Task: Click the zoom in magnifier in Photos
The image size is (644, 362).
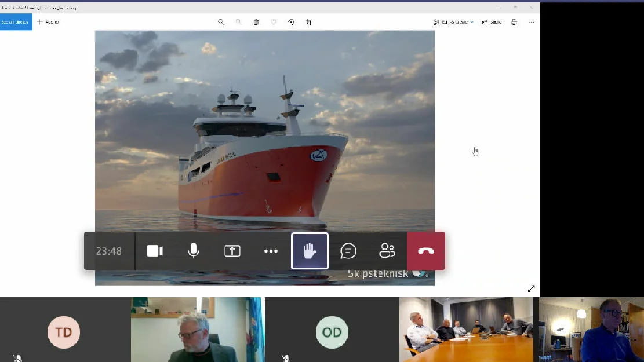Action: point(221,22)
